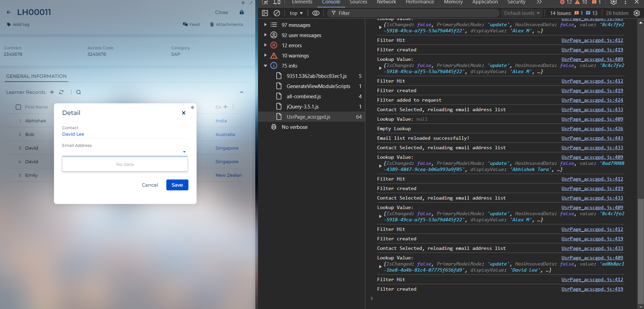Open the David Lee contact link
Screen dimensions: 644x309
pyautogui.click(x=73, y=134)
